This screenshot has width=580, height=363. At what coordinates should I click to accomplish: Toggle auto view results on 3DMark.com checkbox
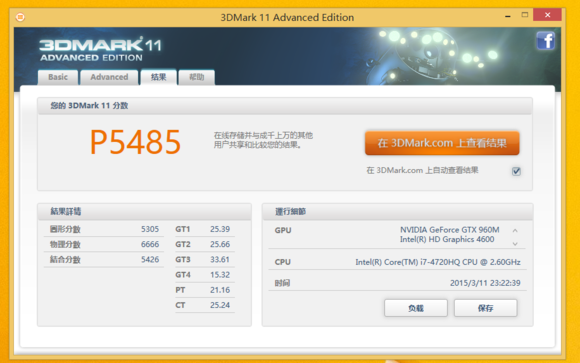point(516,171)
